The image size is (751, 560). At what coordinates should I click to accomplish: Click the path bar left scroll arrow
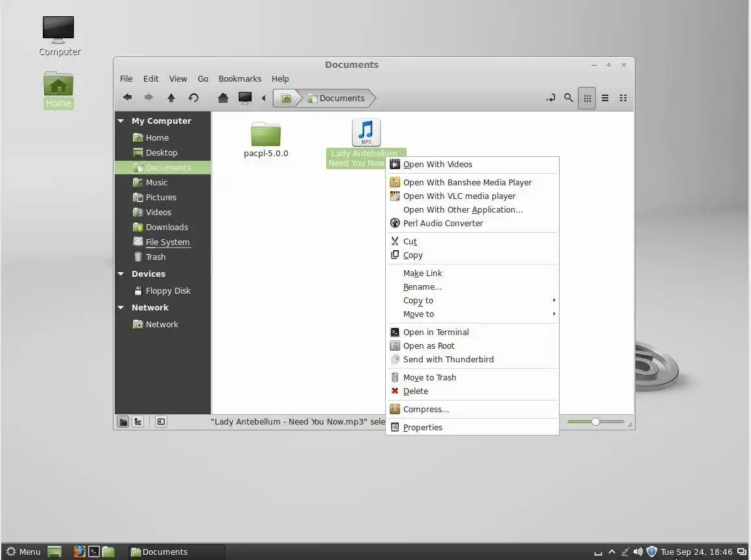[x=263, y=98]
